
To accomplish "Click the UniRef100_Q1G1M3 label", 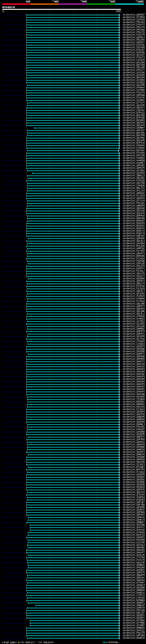I will click(134, 173).
